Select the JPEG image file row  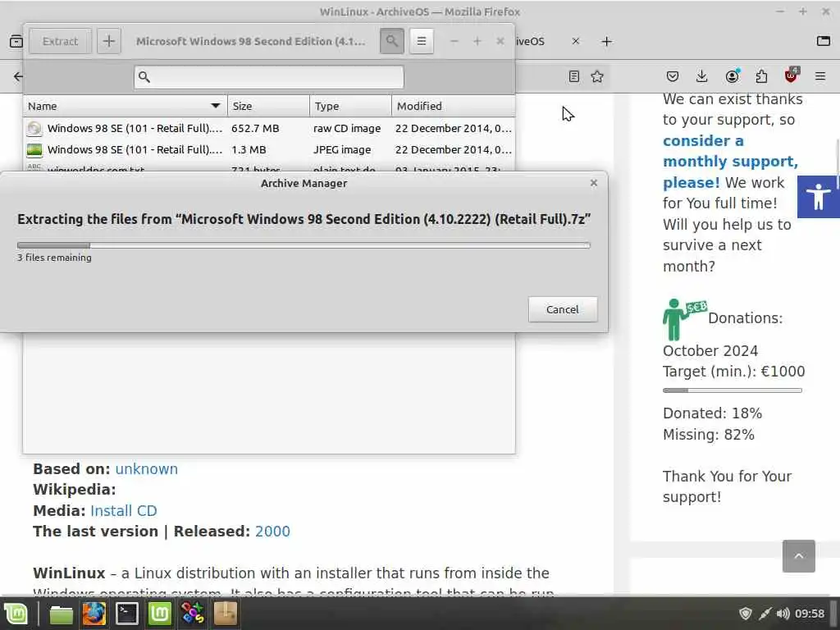tap(269, 149)
